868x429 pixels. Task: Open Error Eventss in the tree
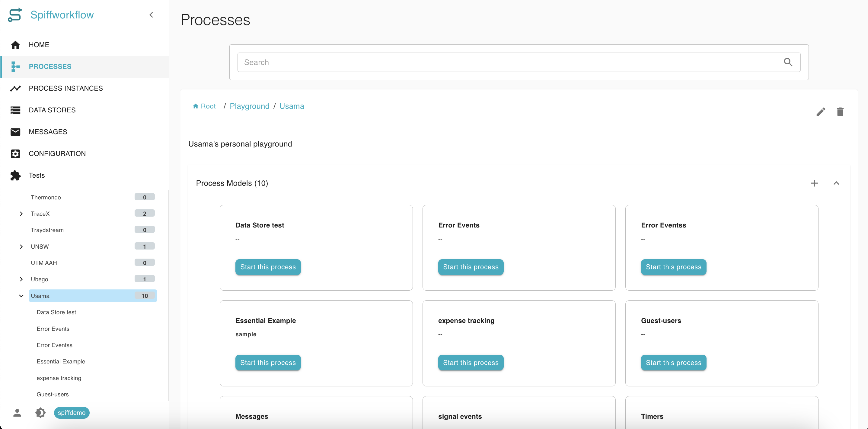(54, 345)
